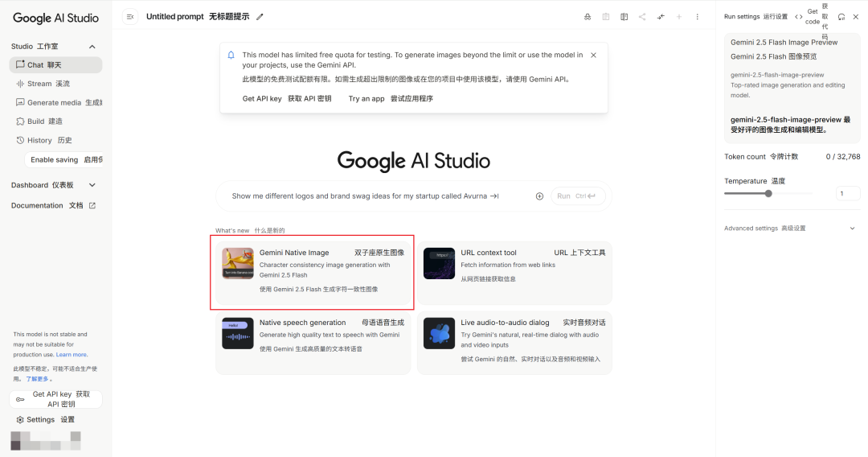
Task: Click the Enable saving button
Action: (x=63, y=159)
